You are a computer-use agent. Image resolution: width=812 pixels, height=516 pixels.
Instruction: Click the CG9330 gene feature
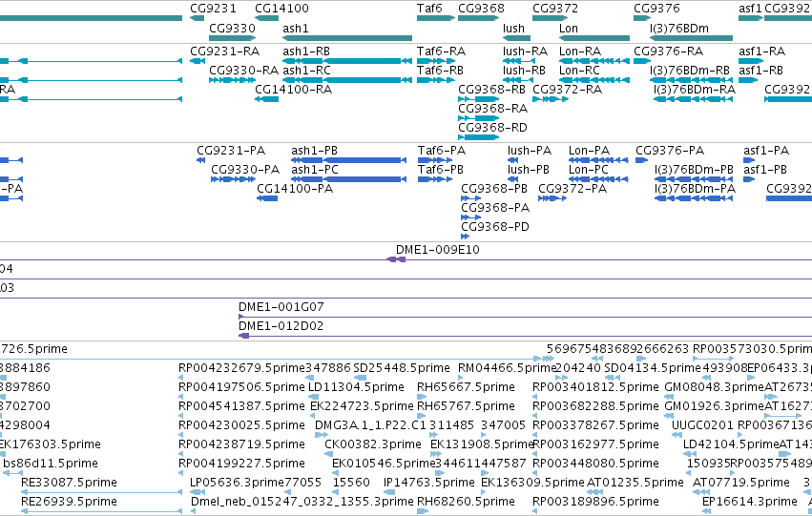click(233, 38)
